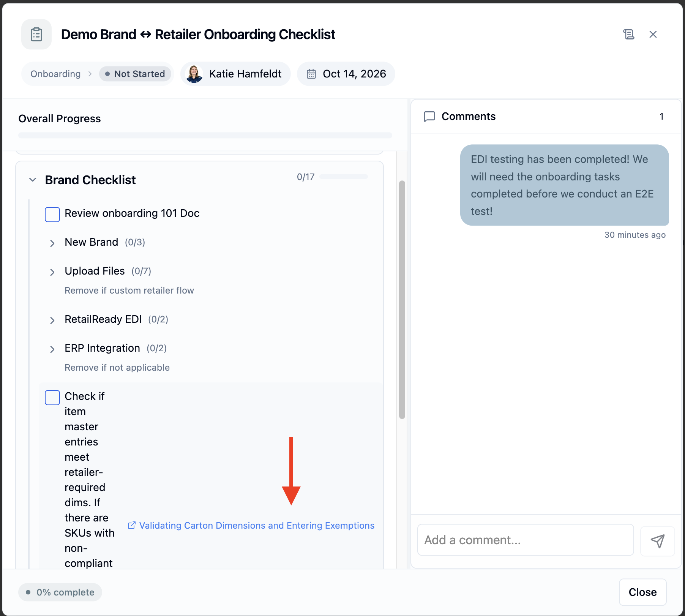Click the EDI testing comment bubble
This screenshot has height=616, width=685.
tap(564, 185)
